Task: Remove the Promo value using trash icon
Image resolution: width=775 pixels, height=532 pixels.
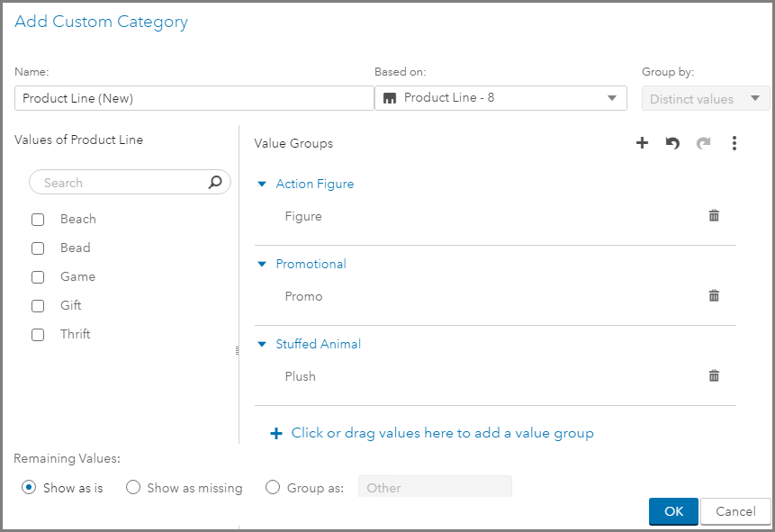Action: 714,296
